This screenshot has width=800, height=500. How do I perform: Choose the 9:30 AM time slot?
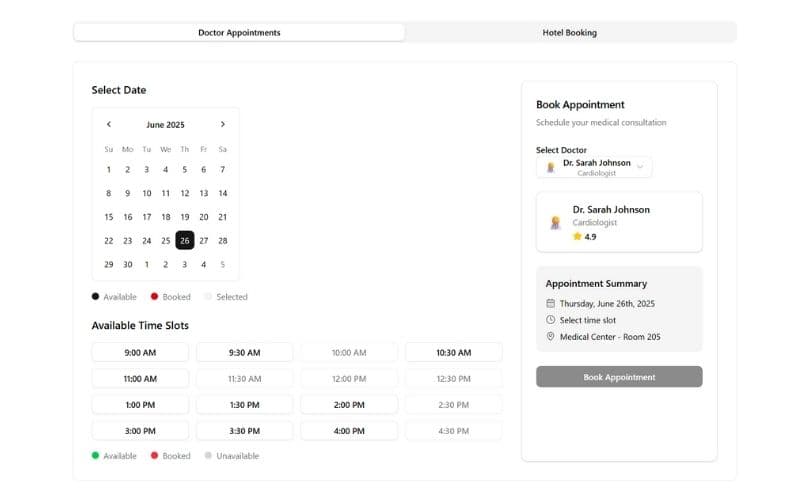[x=244, y=353]
